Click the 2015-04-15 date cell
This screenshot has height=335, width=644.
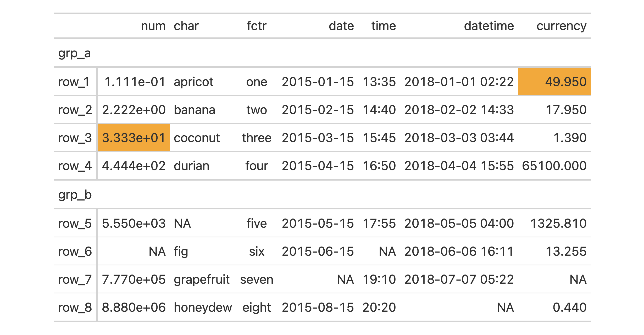[x=318, y=166]
